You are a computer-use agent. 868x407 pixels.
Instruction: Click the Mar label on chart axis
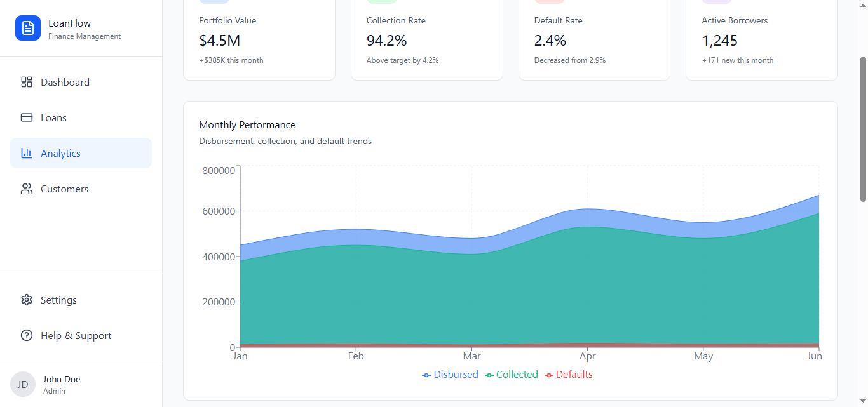(471, 356)
